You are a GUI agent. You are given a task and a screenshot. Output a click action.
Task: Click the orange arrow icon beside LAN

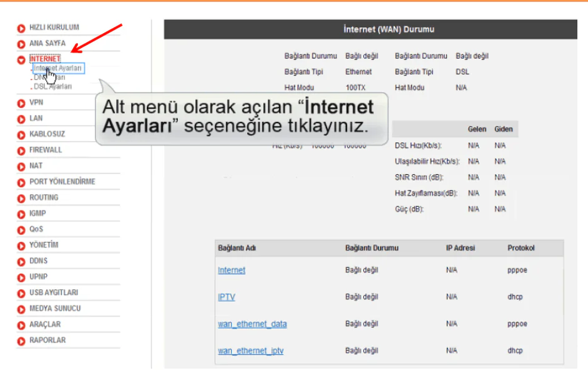(x=21, y=118)
